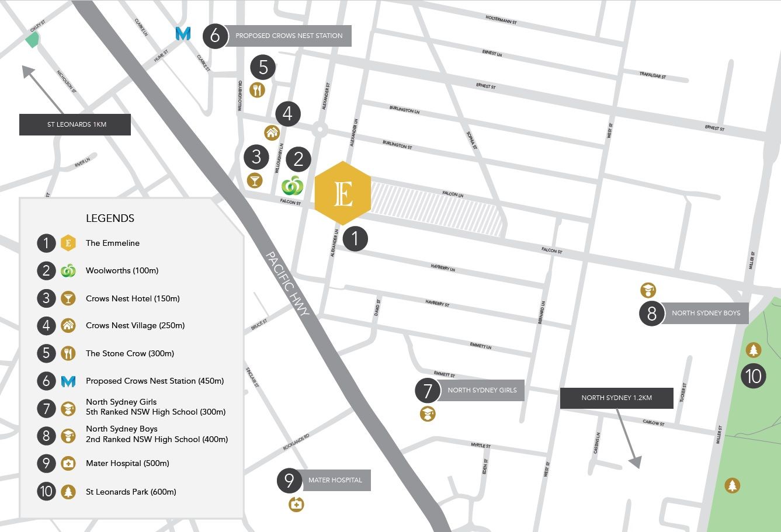Screen dimensions: 781x532
Task: Select graduate icon below North Sydney Girls label
Action: click(x=428, y=414)
